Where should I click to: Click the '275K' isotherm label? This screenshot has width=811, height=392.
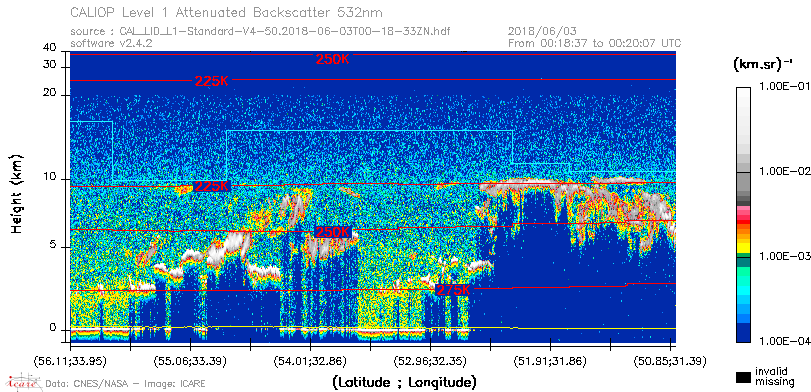pyautogui.click(x=453, y=290)
